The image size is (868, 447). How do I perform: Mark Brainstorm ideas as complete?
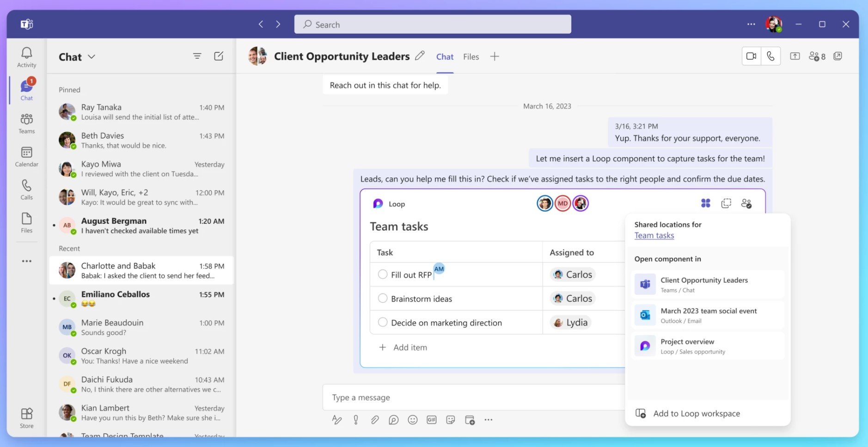pos(383,298)
